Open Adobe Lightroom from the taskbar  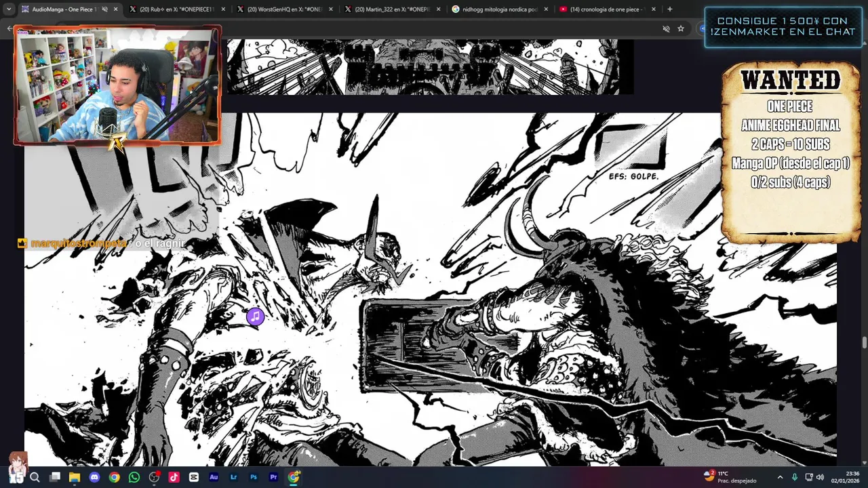point(234,477)
